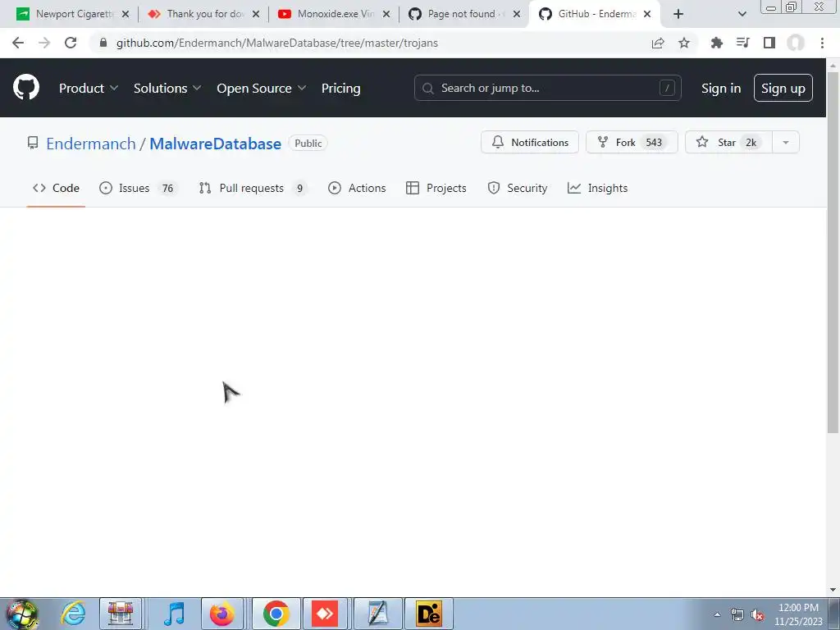Open Chrome from the taskbar

point(276,614)
